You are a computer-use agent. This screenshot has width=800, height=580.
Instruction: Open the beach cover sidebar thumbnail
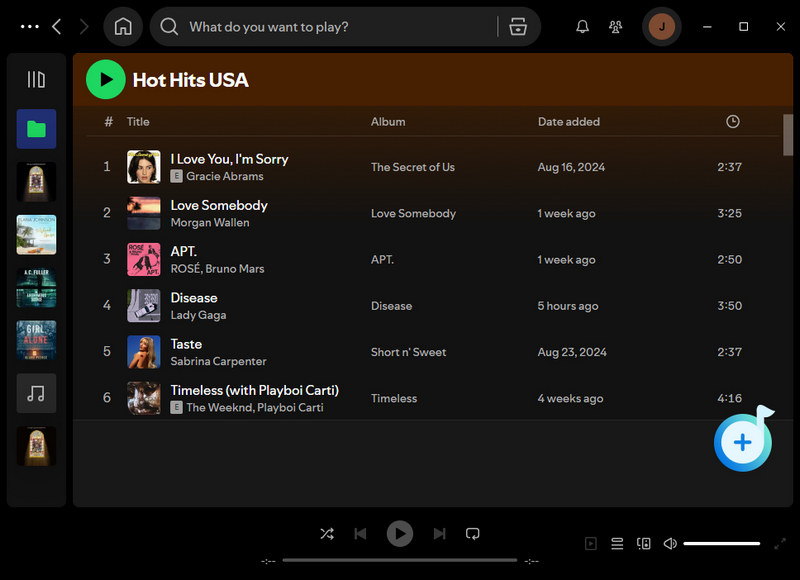pyautogui.click(x=36, y=235)
